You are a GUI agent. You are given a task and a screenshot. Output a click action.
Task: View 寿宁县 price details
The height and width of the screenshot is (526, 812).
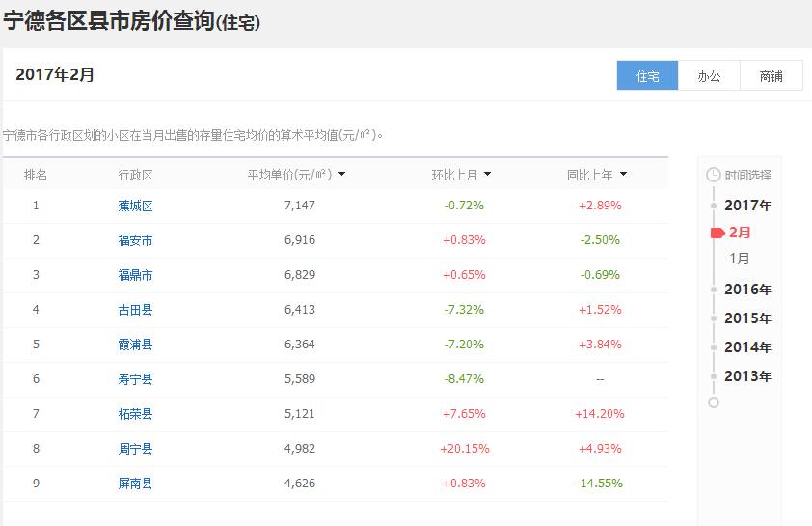[x=135, y=379]
